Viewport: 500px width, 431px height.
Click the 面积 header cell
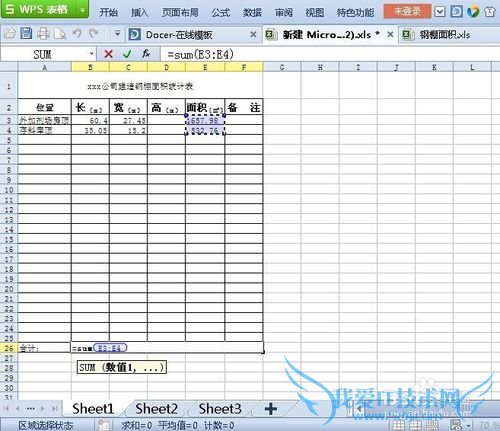(205, 107)
